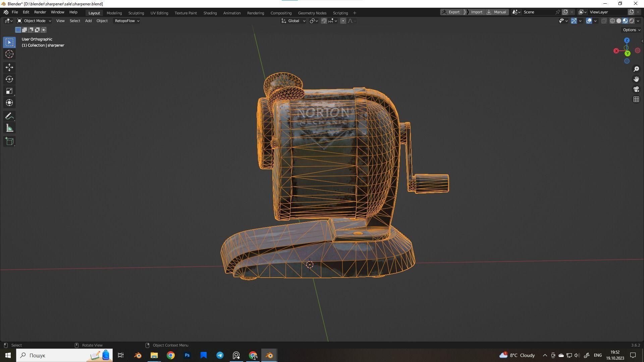Pin the Scene with pin icon
Image resolution: width=644 pixels, height=362 pixels.
[557, 12]
